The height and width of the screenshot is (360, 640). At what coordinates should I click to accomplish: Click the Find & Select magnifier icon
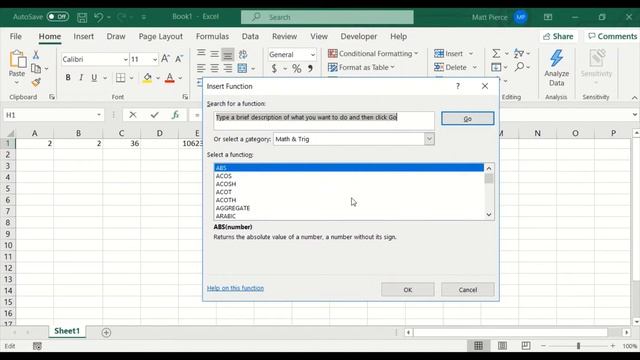pos(519,67)
